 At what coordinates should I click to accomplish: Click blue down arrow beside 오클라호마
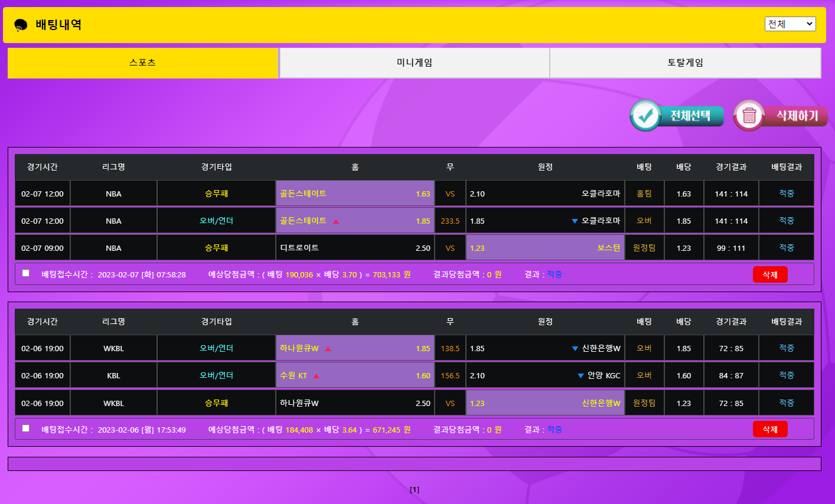(x=575, y=221)
